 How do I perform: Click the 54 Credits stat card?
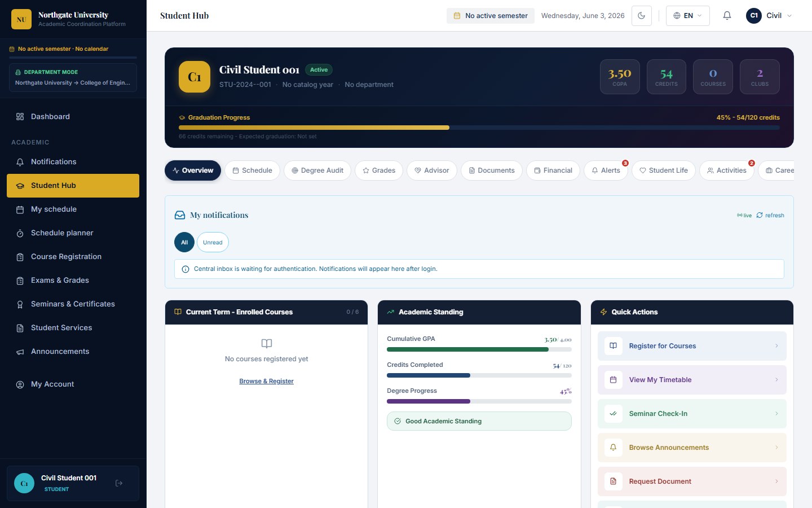(x=667, y=77)
